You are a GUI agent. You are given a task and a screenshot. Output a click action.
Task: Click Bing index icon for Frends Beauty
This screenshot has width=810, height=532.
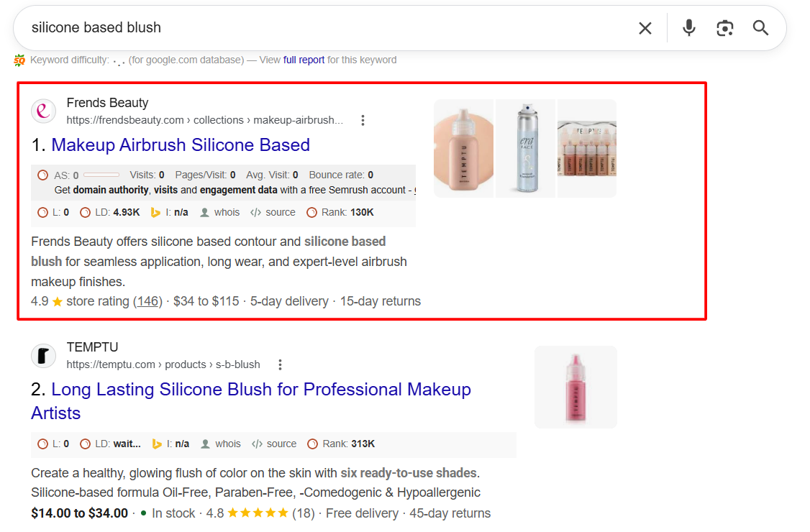[155, 212]
